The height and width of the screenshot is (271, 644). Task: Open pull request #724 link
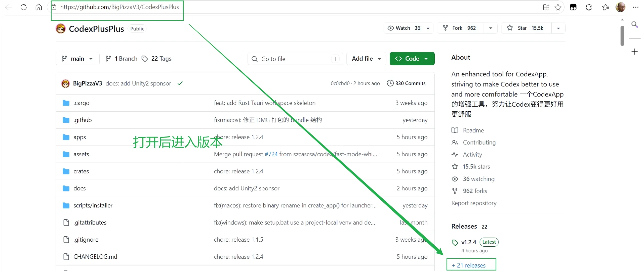(271, 154)
